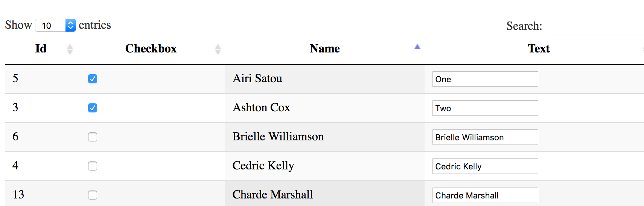Image resolution: width=644 pixels, height=206 pixels.
Task: Uncheck the checkbox for Ashton Cox
Action: tap(93, 108)
